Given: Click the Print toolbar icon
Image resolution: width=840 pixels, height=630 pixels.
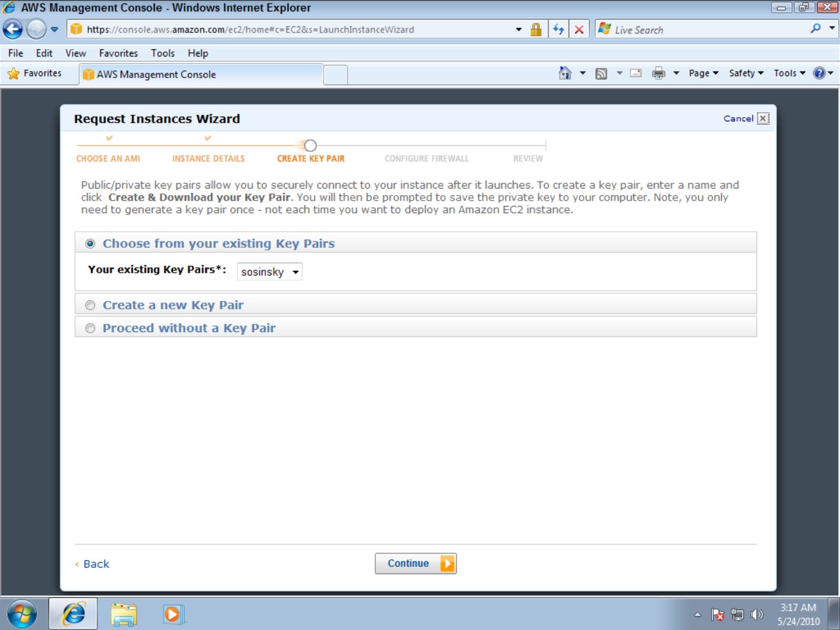Looking at the screenshot, I should pos(659,73).
